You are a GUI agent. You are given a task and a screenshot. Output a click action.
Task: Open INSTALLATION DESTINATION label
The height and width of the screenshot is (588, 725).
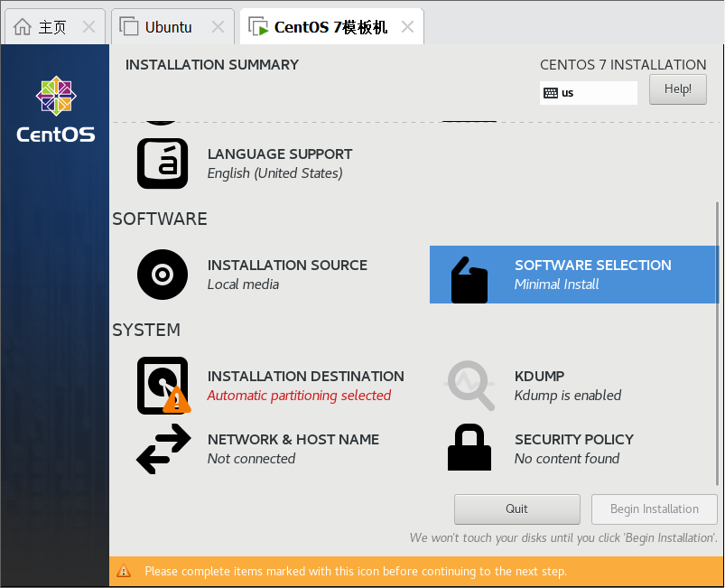click(x=306, y=376)
